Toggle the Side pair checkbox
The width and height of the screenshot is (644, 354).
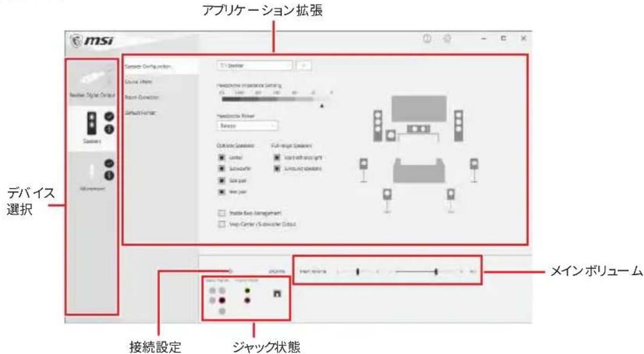222,180
